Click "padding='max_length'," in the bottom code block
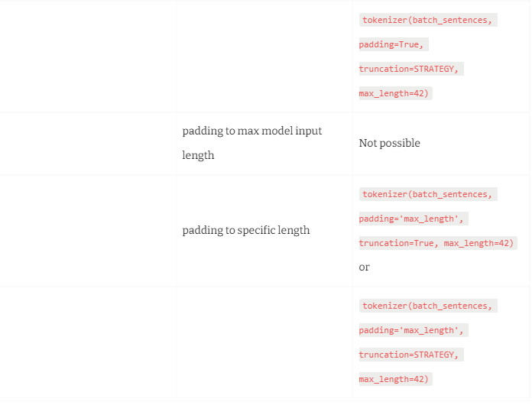Screen dimensions: 532x405 click(x=413, y=330)
